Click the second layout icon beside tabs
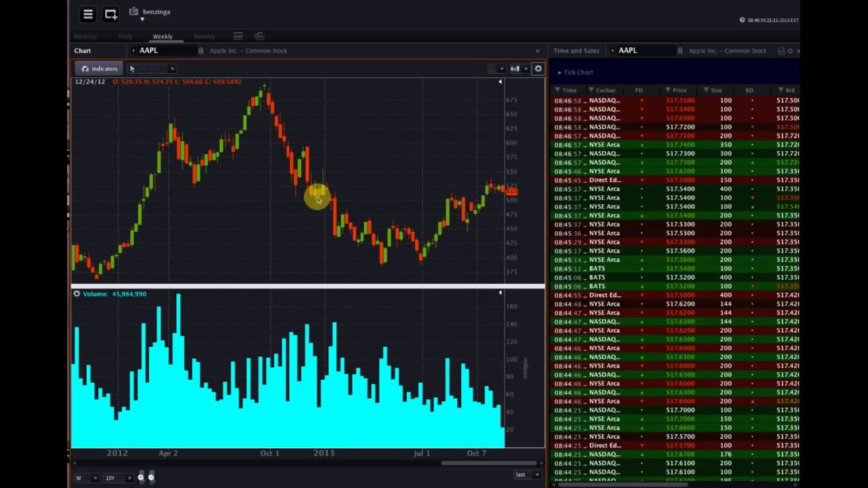The width and height of the screenshot is (868, 488). click(259, 36)
